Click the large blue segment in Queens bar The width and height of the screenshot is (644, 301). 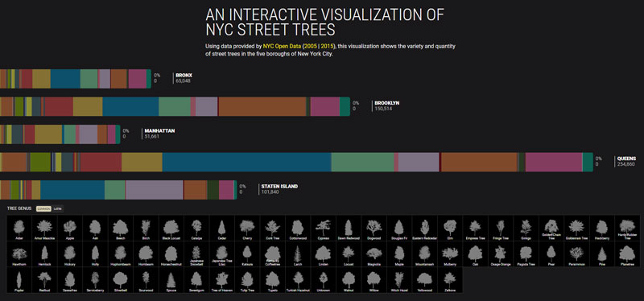pos(246,163)
